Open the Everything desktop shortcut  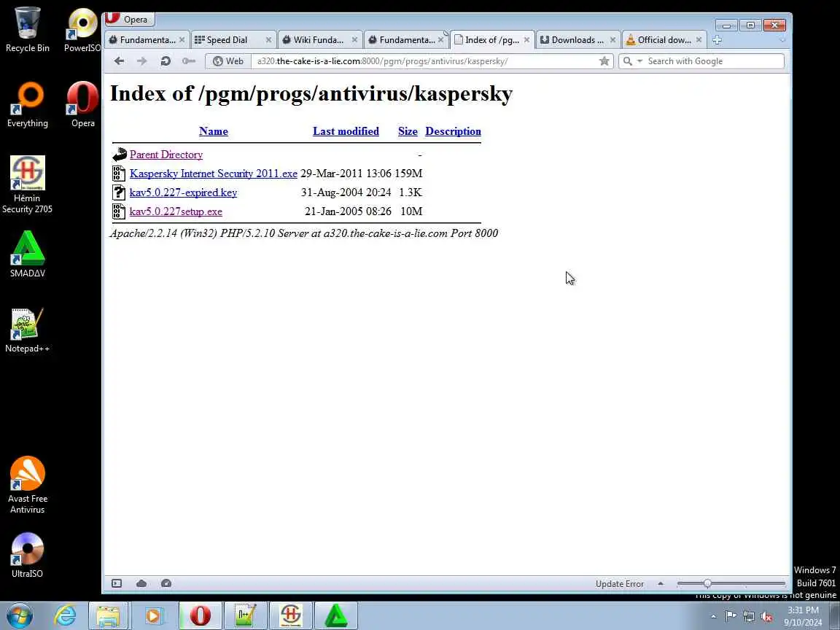click(27, 105)
